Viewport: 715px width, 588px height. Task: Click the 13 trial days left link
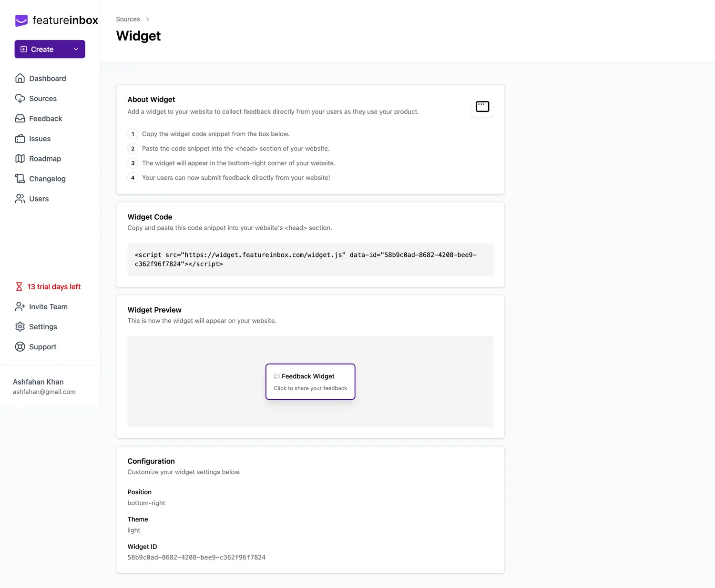coord(54,287)
